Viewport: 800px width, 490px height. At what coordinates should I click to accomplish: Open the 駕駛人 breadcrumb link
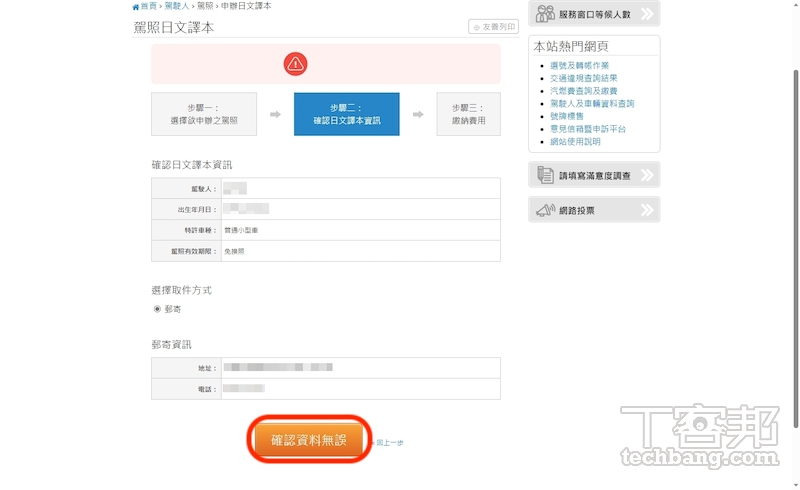(x=177, y=6)
